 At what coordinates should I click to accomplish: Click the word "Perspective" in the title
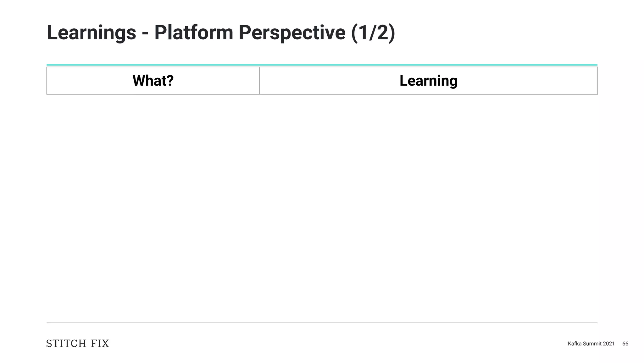point(292,33)
